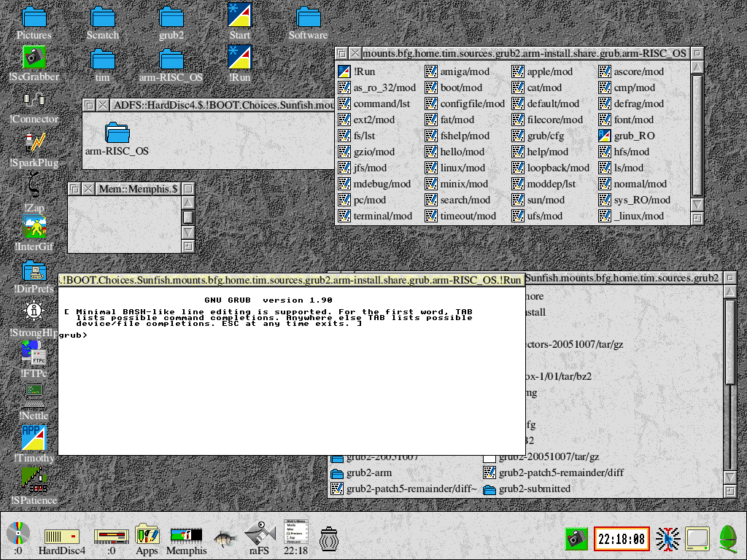
Task: Click the scrollbar thumb in the Mem::Memphis window
Action: click(x=188, y=217)
